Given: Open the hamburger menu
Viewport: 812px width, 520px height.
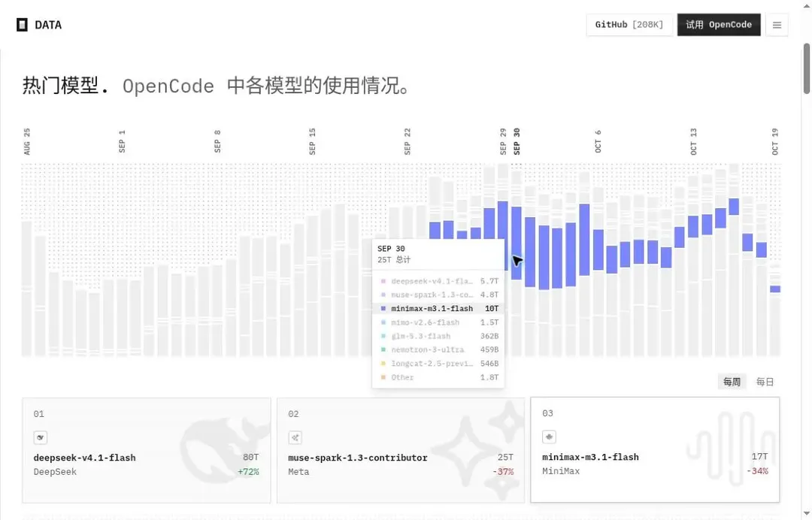Looking at the screenshot, I should 776,25.
